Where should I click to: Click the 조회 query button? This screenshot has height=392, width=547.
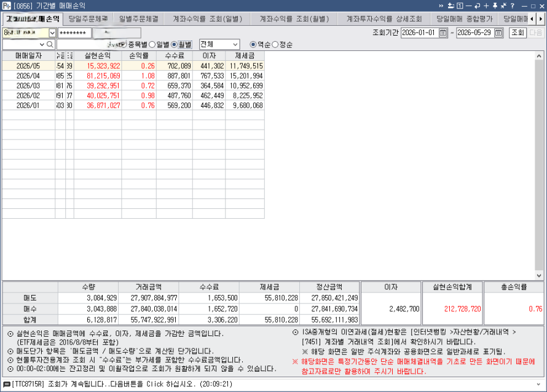[517, 33]
